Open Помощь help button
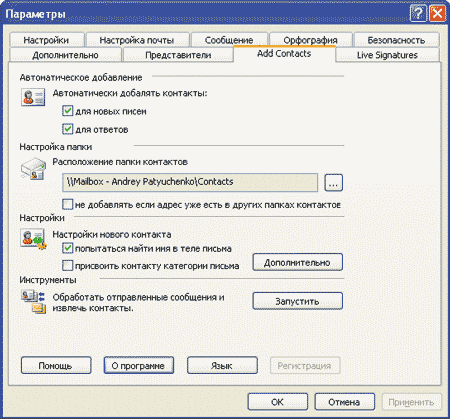 tap(56, 365)
